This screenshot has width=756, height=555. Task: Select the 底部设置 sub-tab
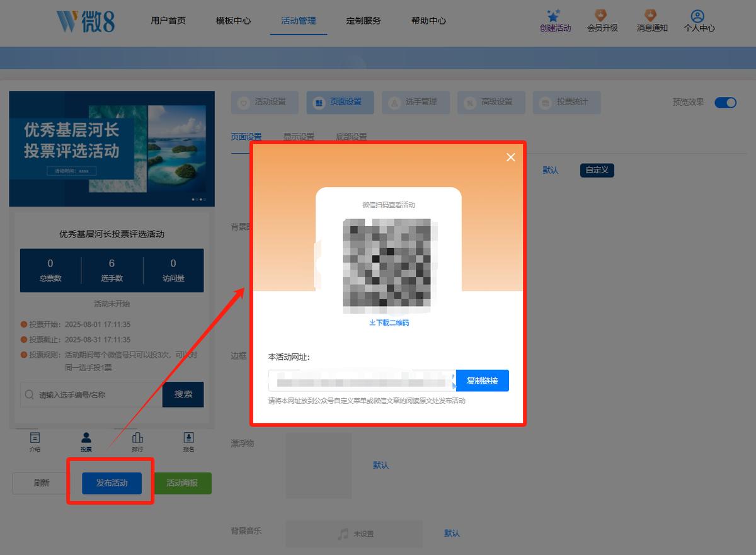[x=352, y=137]
